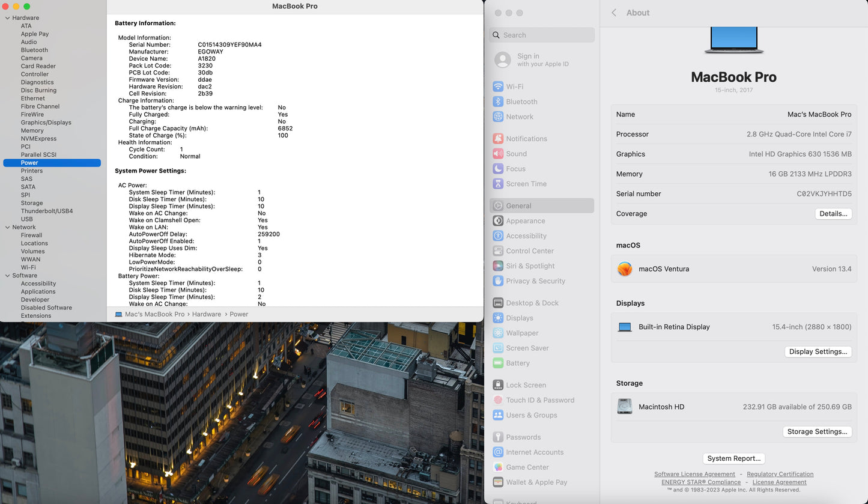
Task: Select Thunderbolt/USB4 in hardware list
Action: (x=47, y=211)
